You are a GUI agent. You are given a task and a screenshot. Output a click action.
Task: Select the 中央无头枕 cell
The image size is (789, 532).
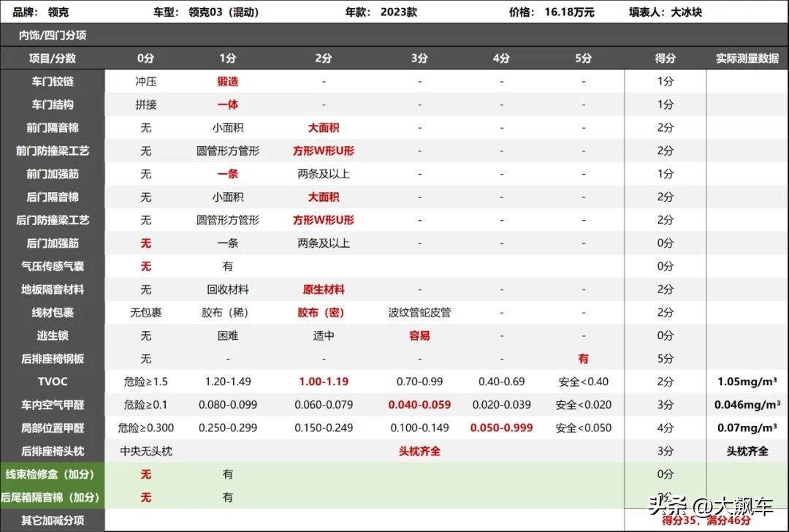(145, 451)
